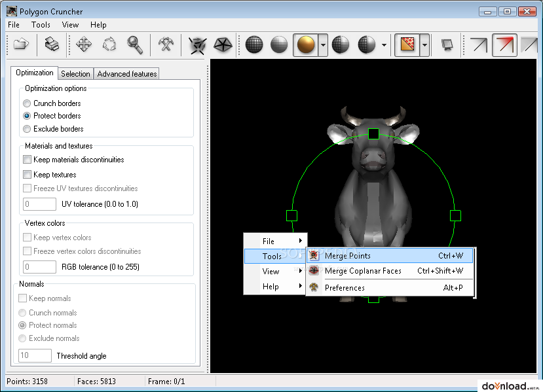Toggle the texture display icon
Image resolution: width=543 pixels, height=392 pixels.
[407, 45]
